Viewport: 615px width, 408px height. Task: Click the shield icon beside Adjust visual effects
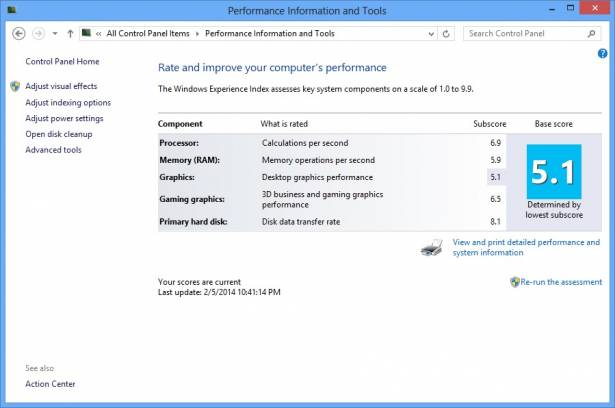click(x=15, y=86)
